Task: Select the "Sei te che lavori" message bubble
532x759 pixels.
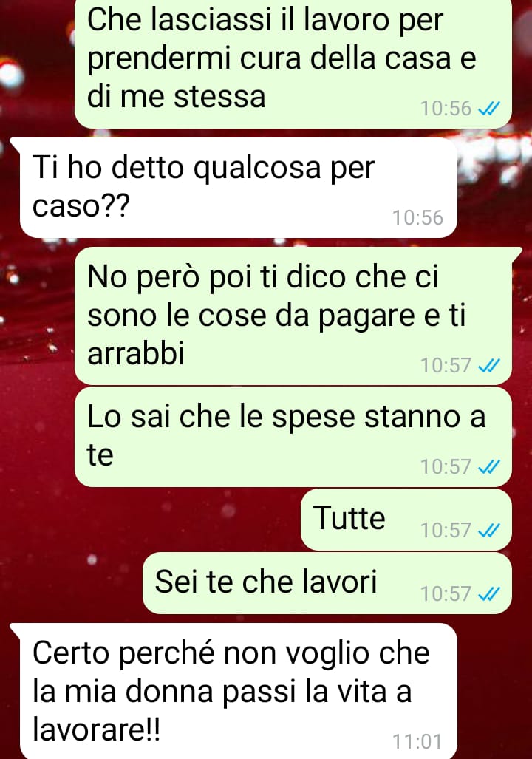Action: coord(327,583)
